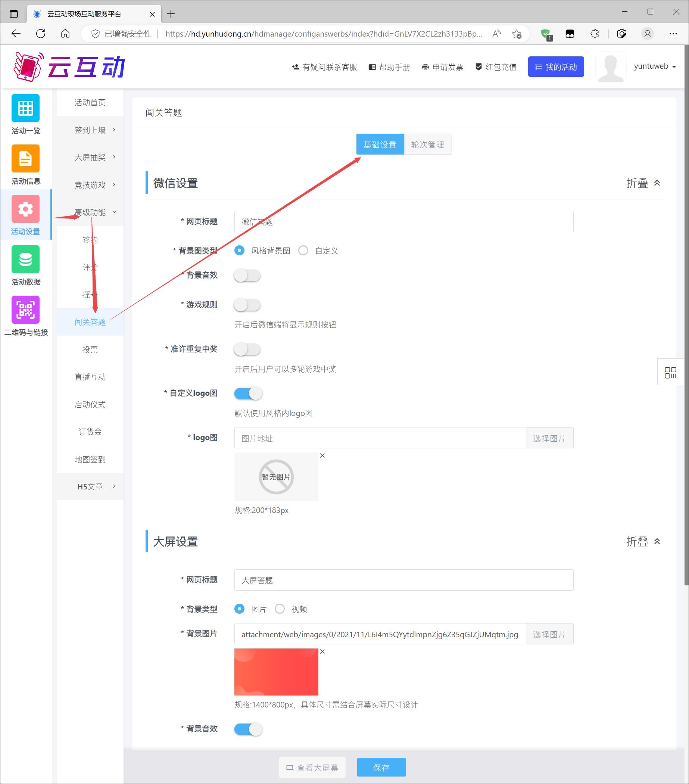The width and height of the screenshot is (689, 784).
Task: Select the 自定义 background type radio
Action: [303, 251]
